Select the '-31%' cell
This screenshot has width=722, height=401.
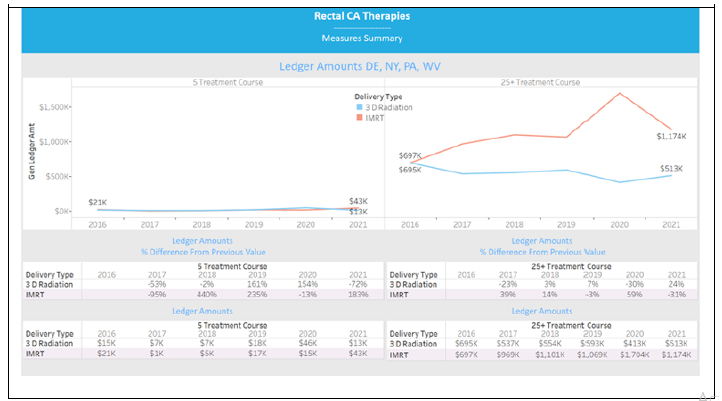(x=676, y=294)
